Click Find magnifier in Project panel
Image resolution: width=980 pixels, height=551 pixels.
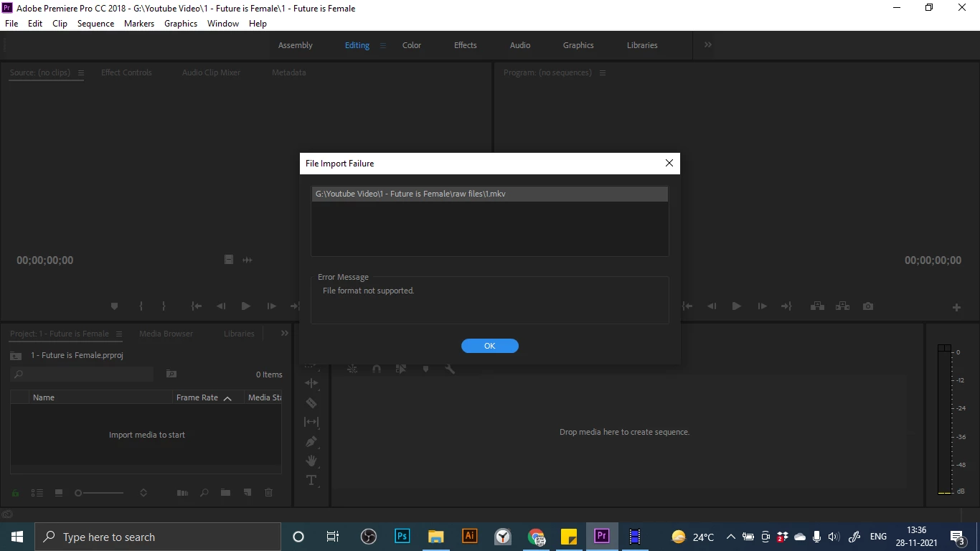[x=204, y=493]
